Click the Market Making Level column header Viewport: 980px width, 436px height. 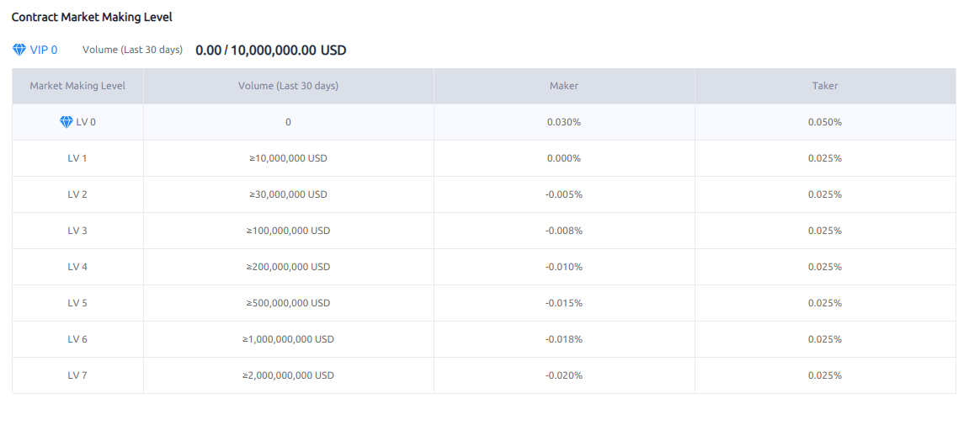tap(77, 86)
